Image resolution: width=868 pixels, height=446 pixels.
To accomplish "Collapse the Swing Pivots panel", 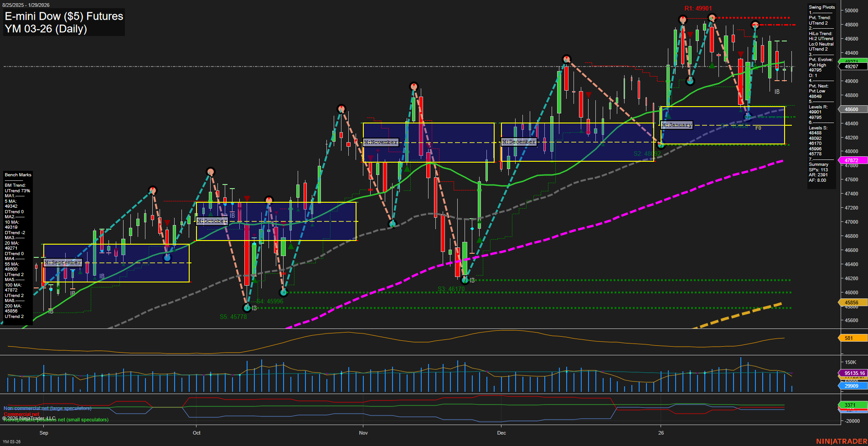I will pyautogui.click(x=822, y=7).
